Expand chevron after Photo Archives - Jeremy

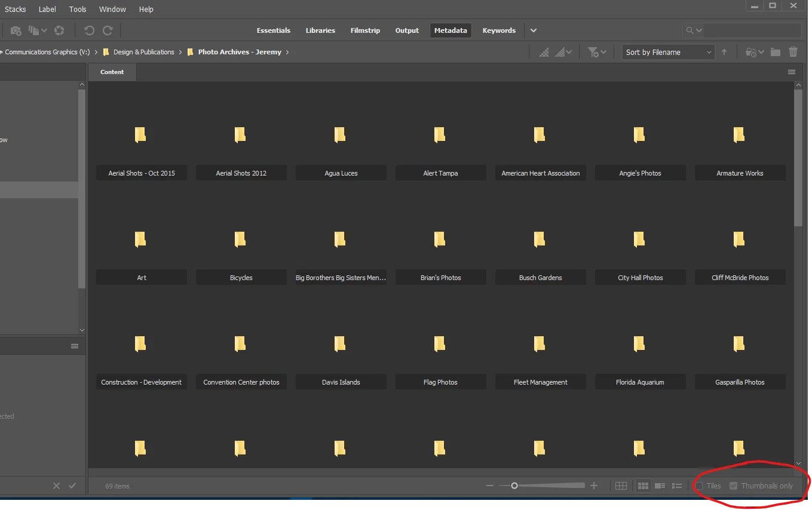287,53
